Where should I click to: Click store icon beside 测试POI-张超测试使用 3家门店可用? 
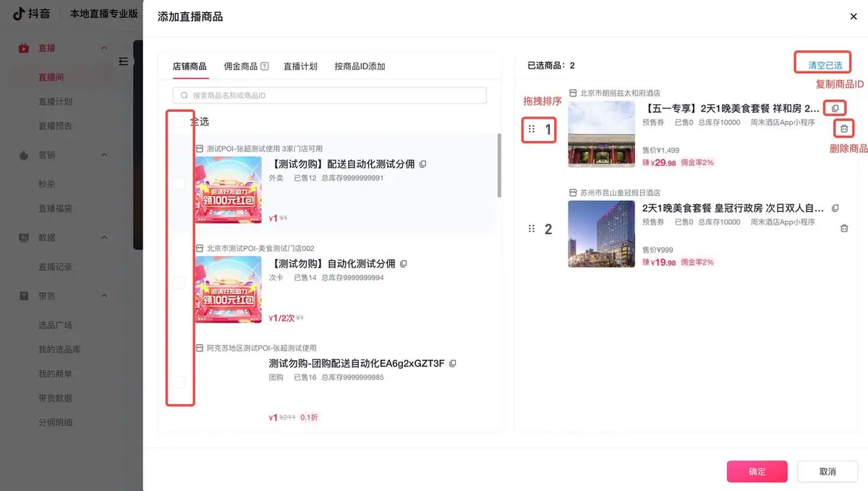[x=200, y=149]
